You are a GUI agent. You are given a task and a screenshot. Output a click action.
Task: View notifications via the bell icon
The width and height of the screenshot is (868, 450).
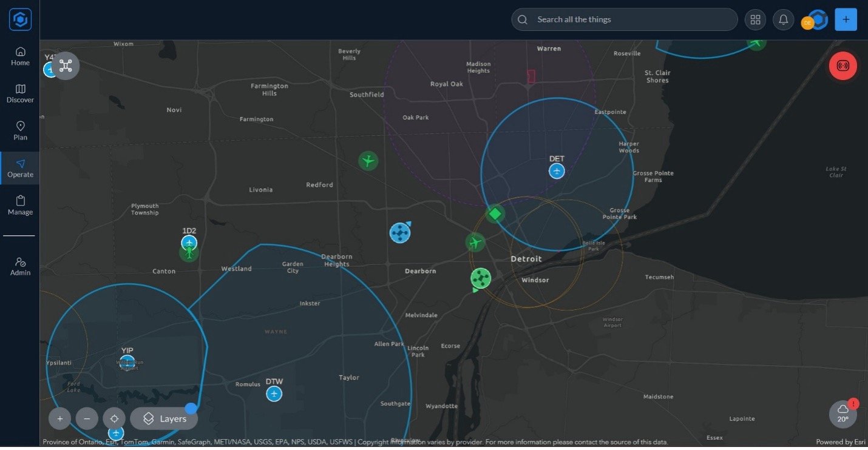coord(783,19)
